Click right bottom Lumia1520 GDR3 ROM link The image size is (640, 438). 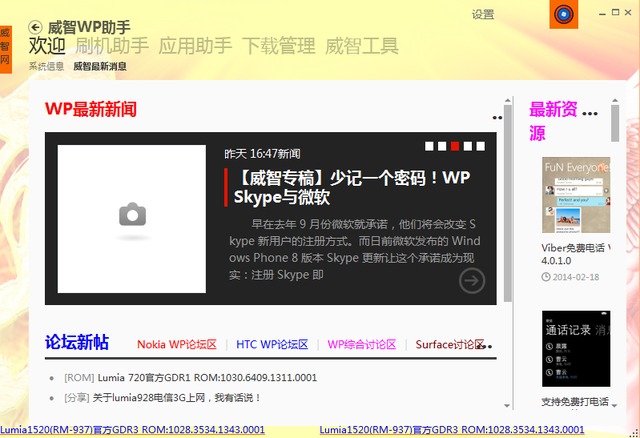[452, 430]
